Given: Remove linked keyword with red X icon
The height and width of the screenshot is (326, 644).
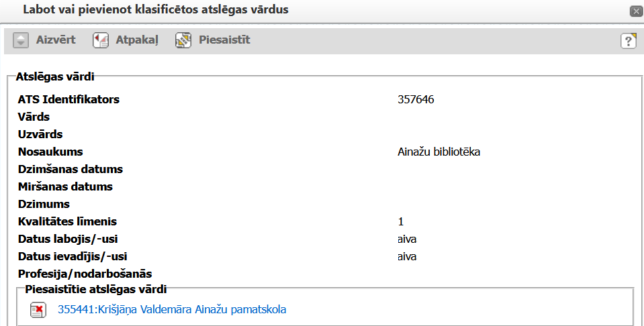Looking at the screenshot, I should point(38,310).
